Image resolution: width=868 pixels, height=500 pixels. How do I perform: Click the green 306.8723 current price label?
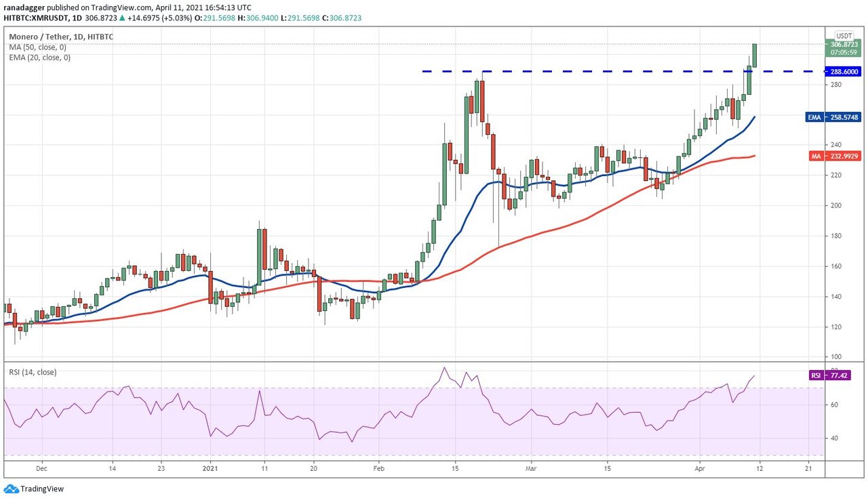click(x=844, y=44)
